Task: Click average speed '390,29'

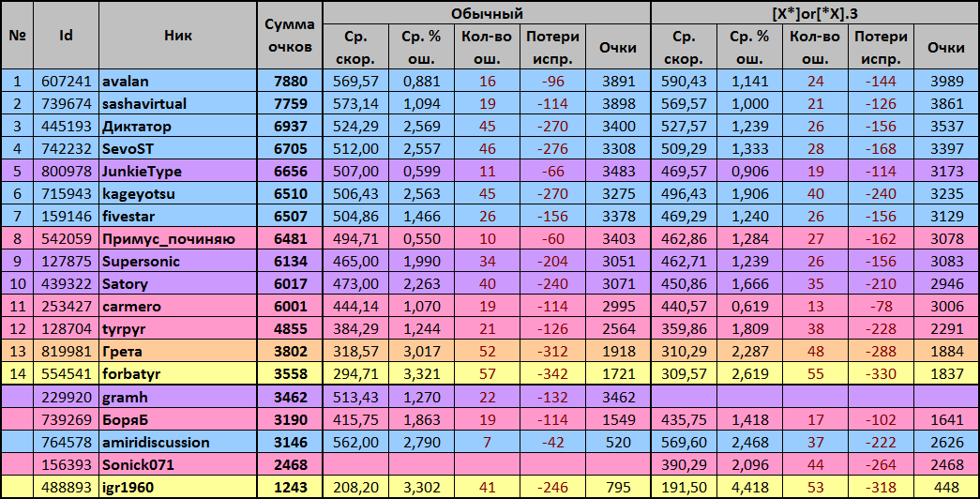Action: [x=685, y=464]
